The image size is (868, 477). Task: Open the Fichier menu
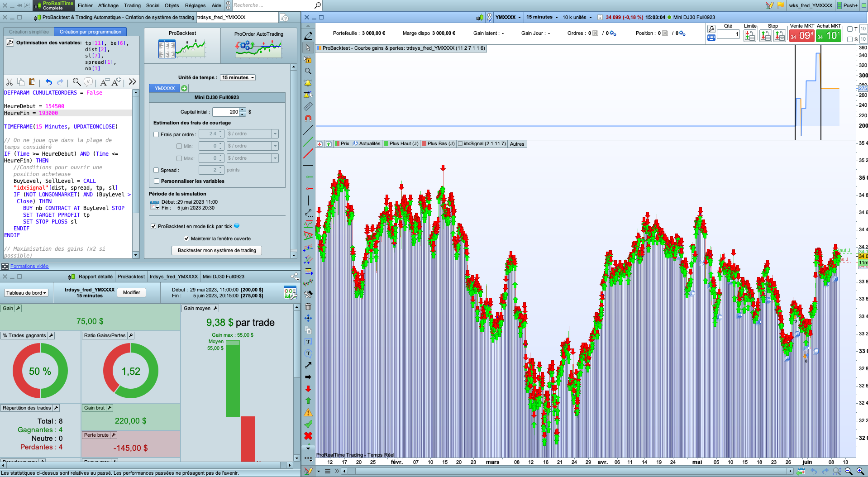click(x=85, y=5)
